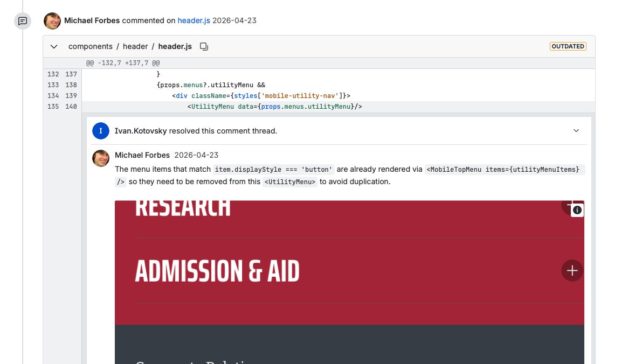The image size is (635, 364).
Task: Click header.js in the breadcrumb path
Action: point(175,46)
